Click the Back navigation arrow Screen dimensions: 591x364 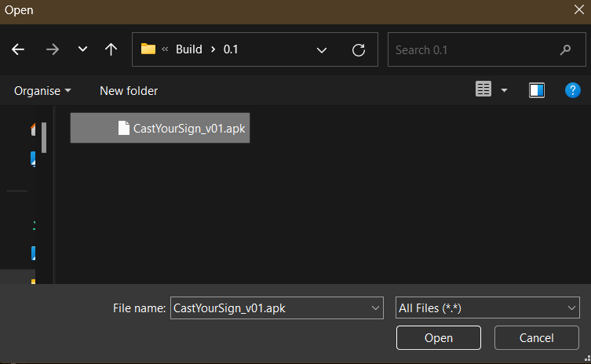click(18, 49)
